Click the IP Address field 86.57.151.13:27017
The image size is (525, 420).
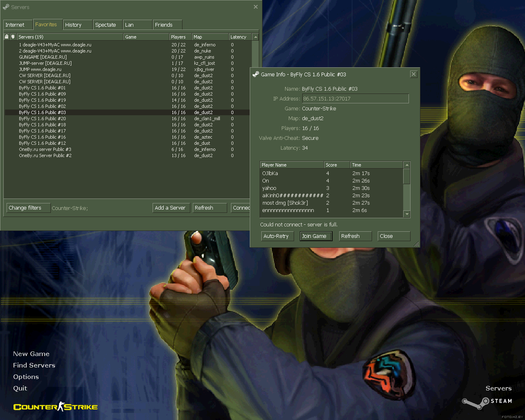(355, 99)
